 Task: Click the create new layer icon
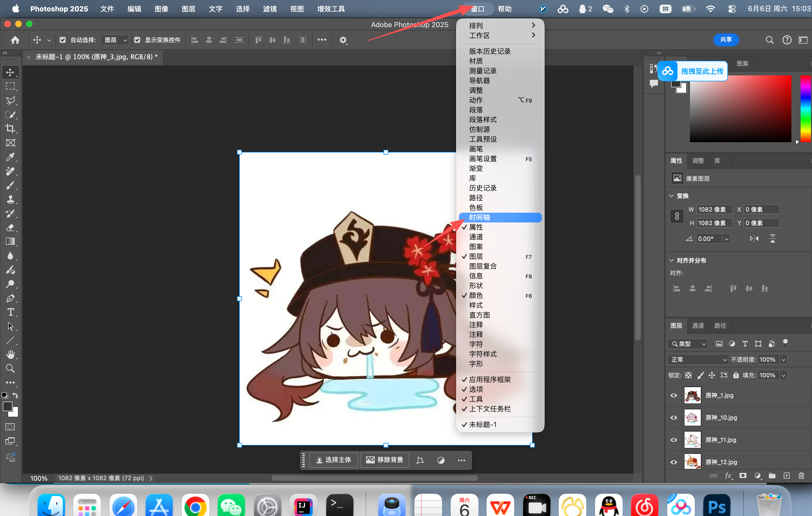click(787, 476)
